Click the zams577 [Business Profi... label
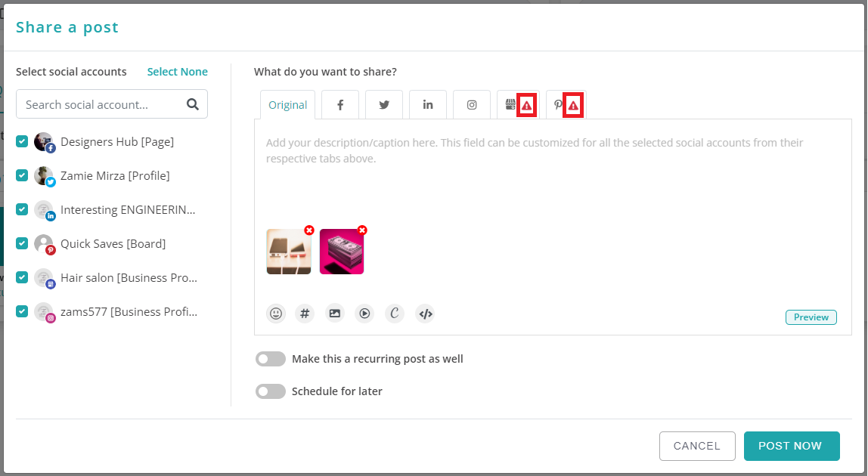Screen dimensions: 868x476 (x=129, y=312)
